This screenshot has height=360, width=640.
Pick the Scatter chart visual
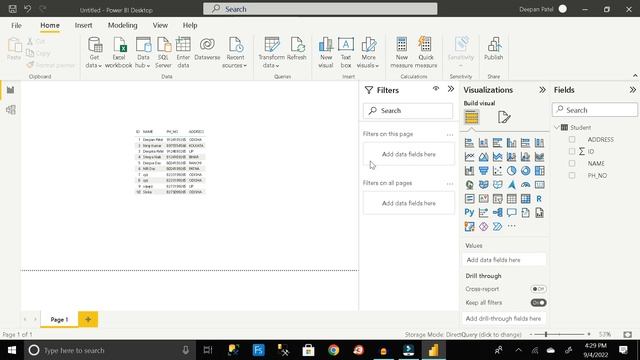point(498,171)
